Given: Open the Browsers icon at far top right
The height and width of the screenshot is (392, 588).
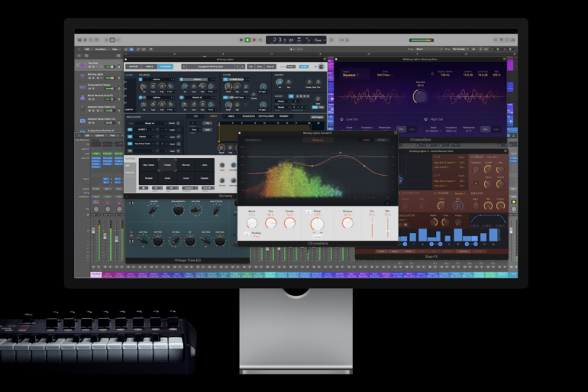Looking at the screenshot, I should (513, 40).
